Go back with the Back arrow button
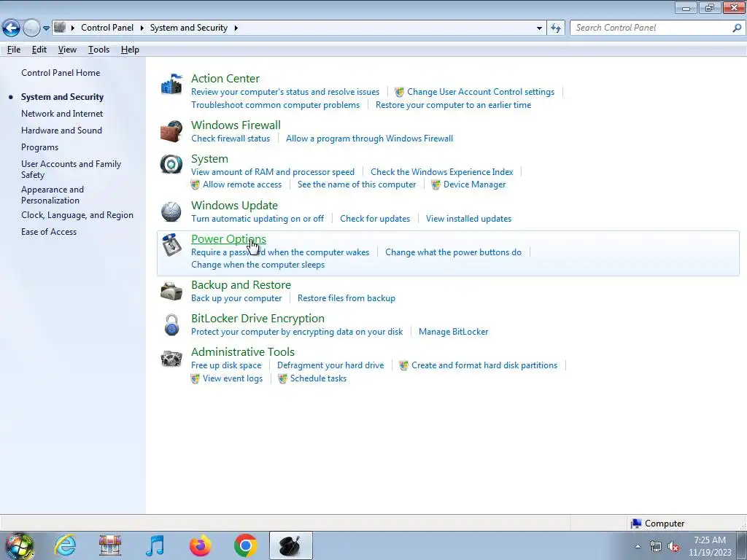The height and width of the screenshot is (560, 747). click(x=11, y=28)
